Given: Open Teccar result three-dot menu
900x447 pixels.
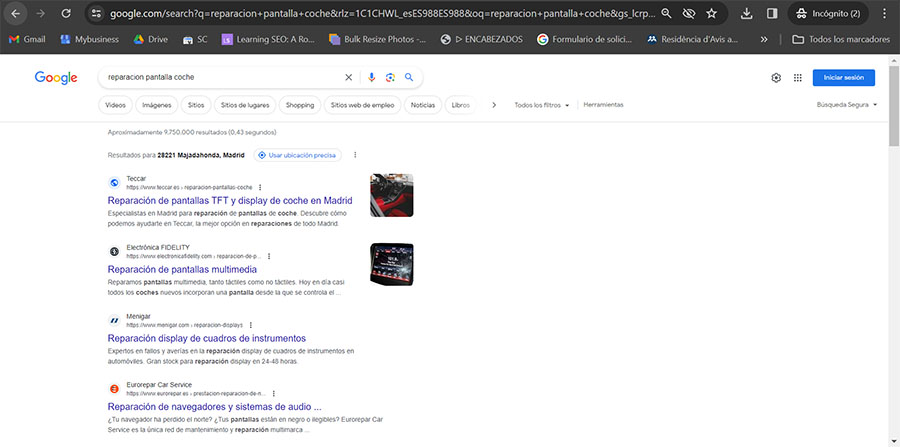Looking at the screenshot, I should click(260, 187).
